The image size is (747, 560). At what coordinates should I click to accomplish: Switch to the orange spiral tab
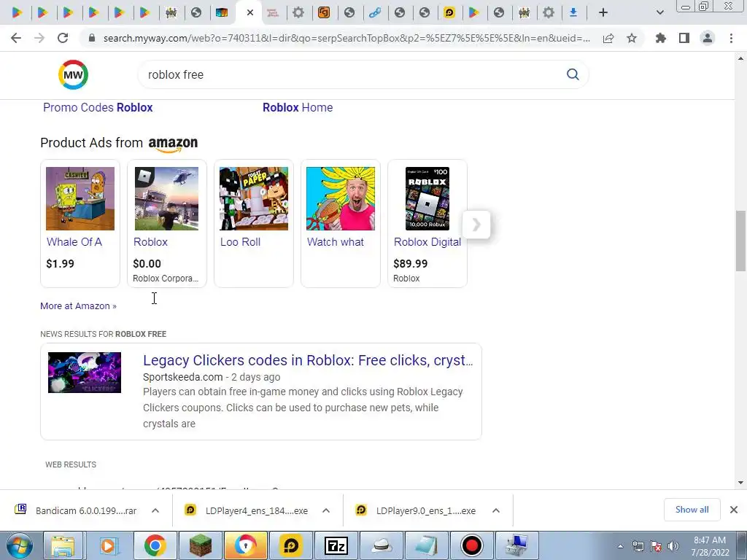(324, 13)
